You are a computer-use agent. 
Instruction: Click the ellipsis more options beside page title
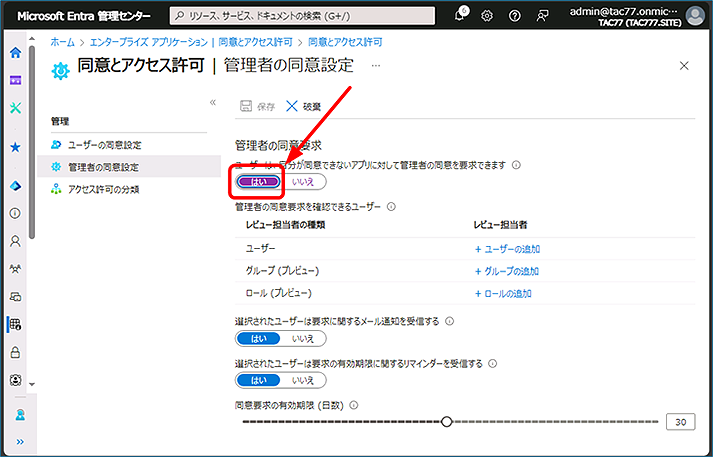pyautogui.click(x=376, y=66)
